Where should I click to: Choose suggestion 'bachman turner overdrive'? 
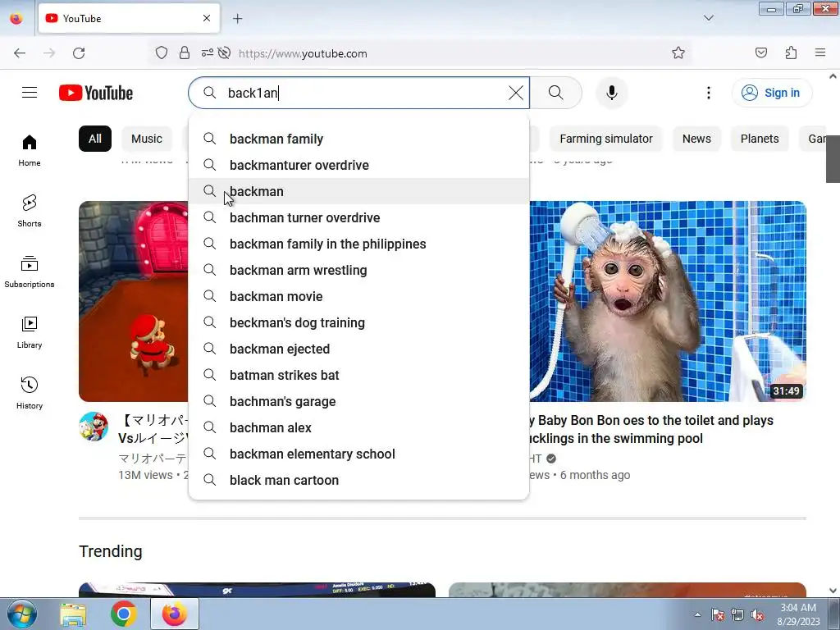pyautogui.click(x=359, y=217)
